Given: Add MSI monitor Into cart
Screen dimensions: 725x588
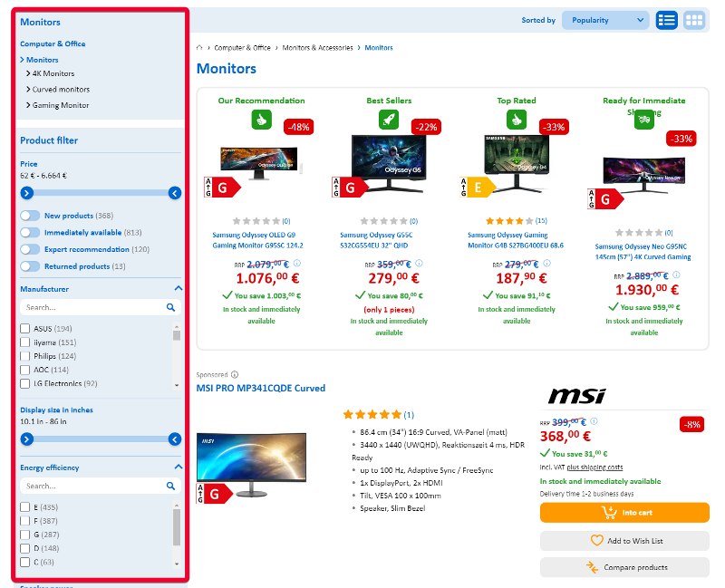Looking at the screenshot, I should pos(624,513).
